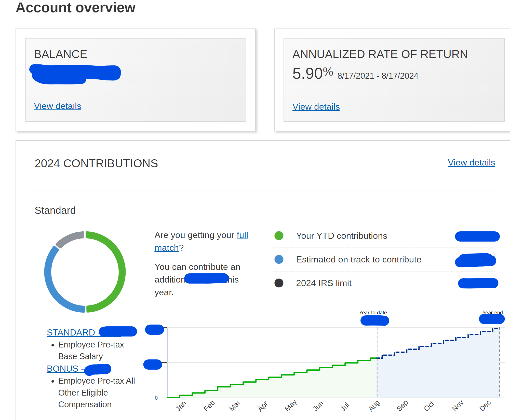This screenshot has width=510, height=420.
Task: Click the Year-to-date marker on chart
Action: click(x=373, y=313)
